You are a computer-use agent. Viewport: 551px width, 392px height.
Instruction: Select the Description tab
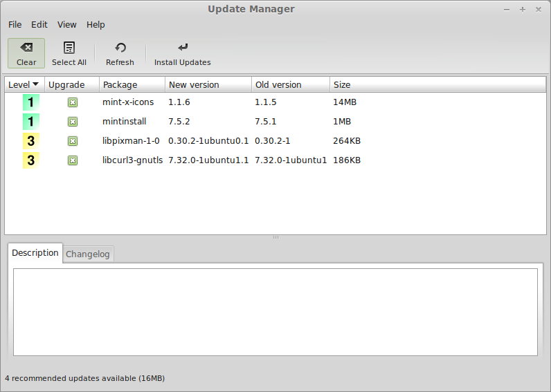(x=35, y=252)
